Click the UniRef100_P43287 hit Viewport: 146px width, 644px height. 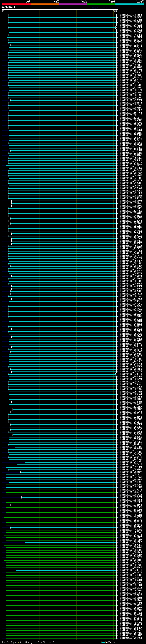tap(131, 575)
